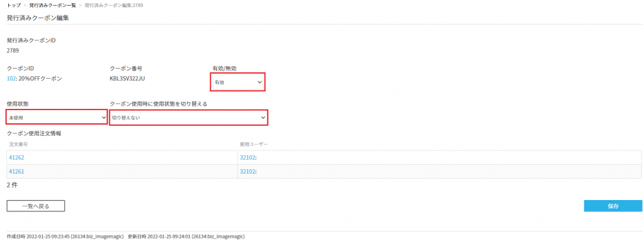644x251 pixels.
Task: Click the issued coupon ID value 2789
Action: [13, 51]
